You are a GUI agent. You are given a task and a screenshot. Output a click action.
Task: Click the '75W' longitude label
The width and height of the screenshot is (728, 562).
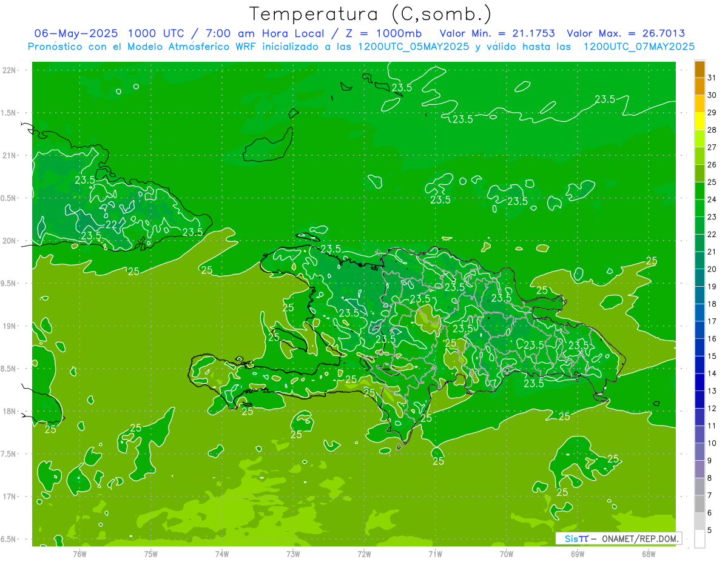tap(151, 554)
